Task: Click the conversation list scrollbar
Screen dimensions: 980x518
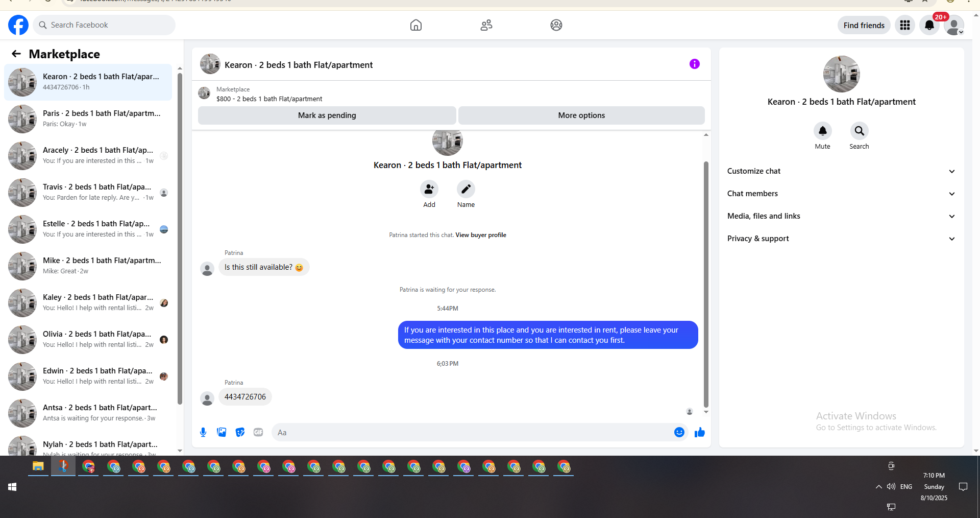Action: (180, 239)
